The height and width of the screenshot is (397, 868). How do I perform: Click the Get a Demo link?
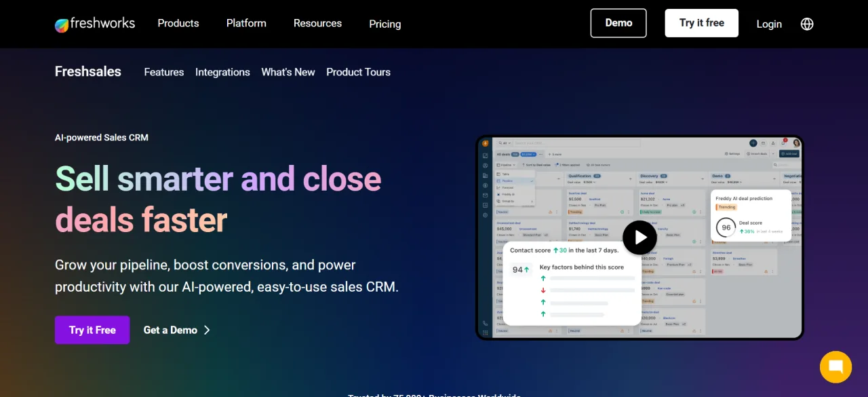[x=170, y=330]
